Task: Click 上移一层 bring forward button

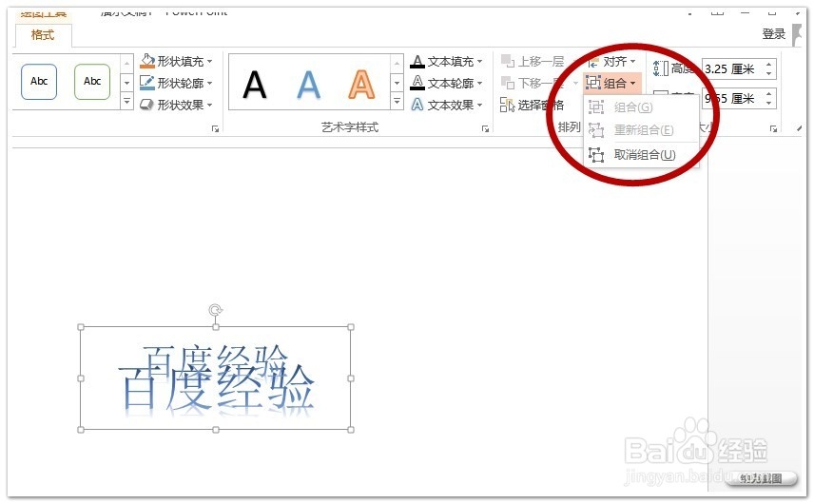Action: click(x=533, y=61)
